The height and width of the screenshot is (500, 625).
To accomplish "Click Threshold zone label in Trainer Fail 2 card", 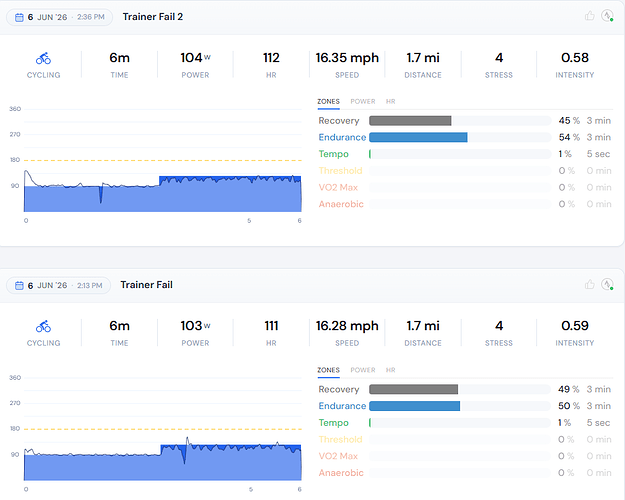I will (x=340, y=171).
